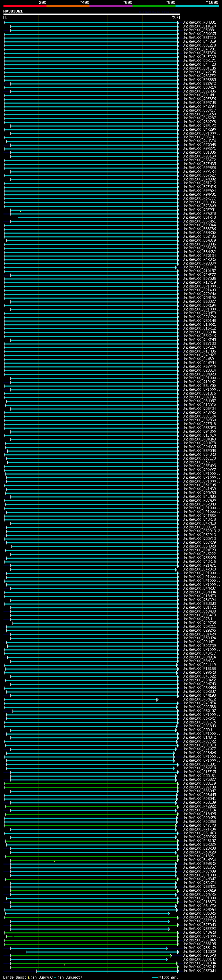Click the UniRef100_Q29205 hit label
The height and width of the screenshot is (980, 222).
(x=199, y=630)
